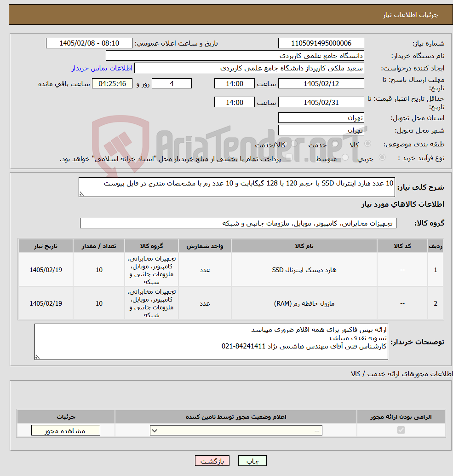Click the response deadline date 1405/02/12

click(x=321, y=83)
